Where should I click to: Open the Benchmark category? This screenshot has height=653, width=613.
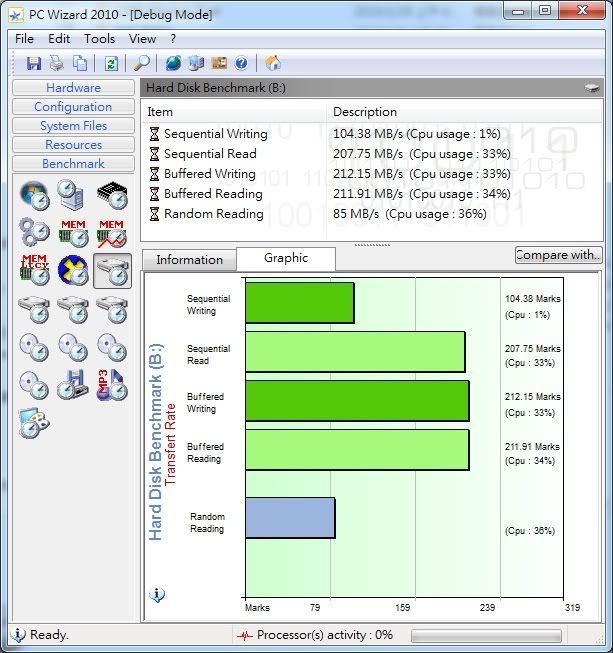point(74,164)
